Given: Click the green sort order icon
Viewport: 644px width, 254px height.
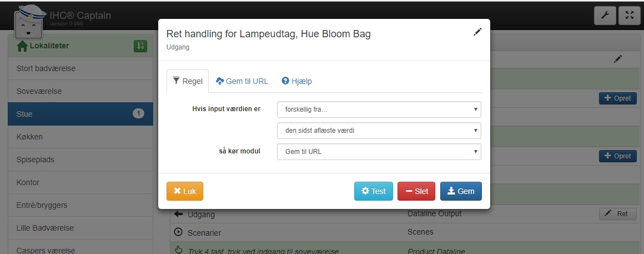Looking at the screenshot, I should pyautogui.click(x=140, y=46).
